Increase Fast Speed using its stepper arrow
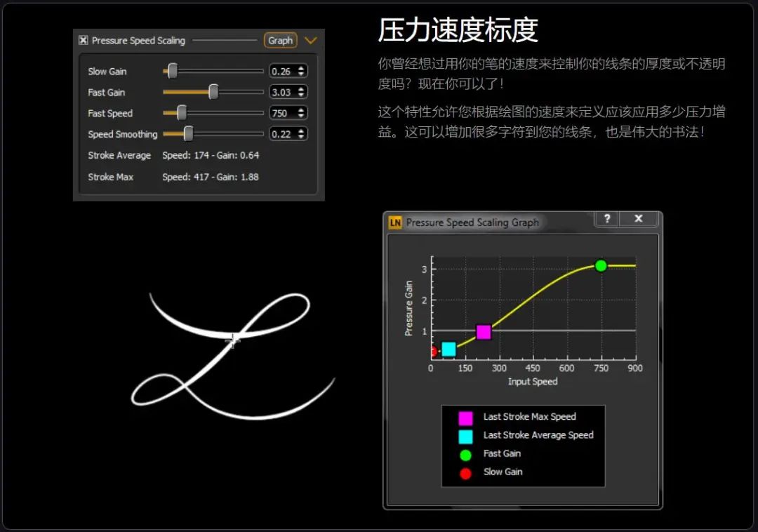 (x=301, y=110)
